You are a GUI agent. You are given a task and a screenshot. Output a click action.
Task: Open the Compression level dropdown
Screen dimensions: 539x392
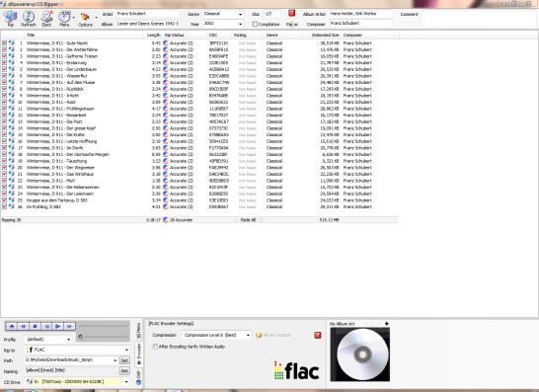point(248,335)
